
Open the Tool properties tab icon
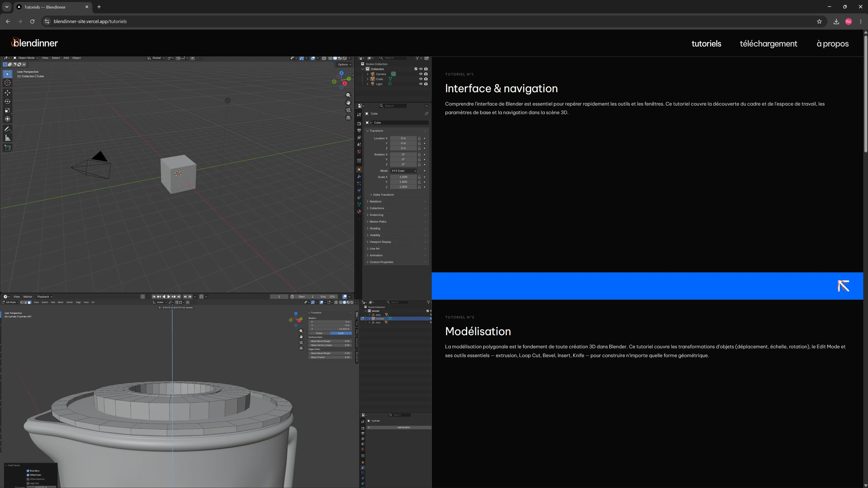359,115
